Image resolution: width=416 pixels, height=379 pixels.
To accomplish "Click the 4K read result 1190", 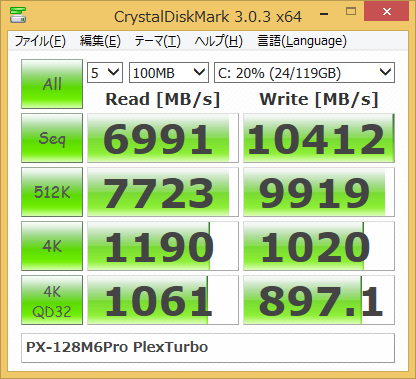I will point(163,246).
